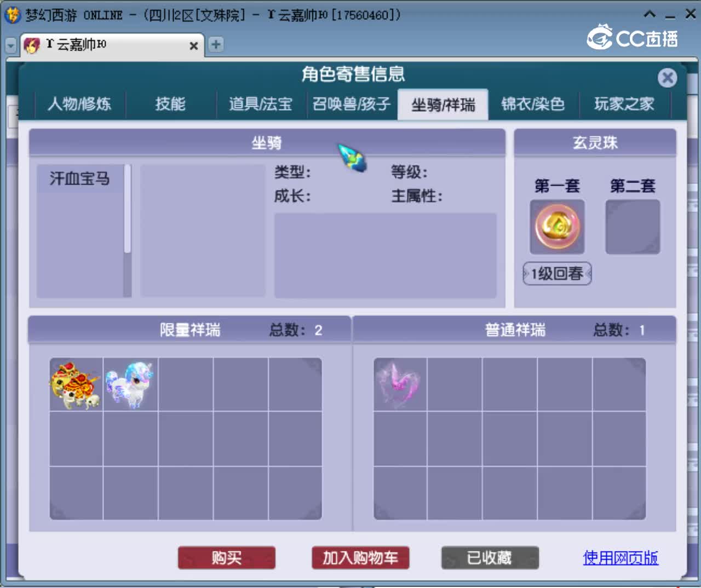The height and width of the screenshot is (588, 701).
Task: Click the 坐骑 panel header
Action: (267, 143)
